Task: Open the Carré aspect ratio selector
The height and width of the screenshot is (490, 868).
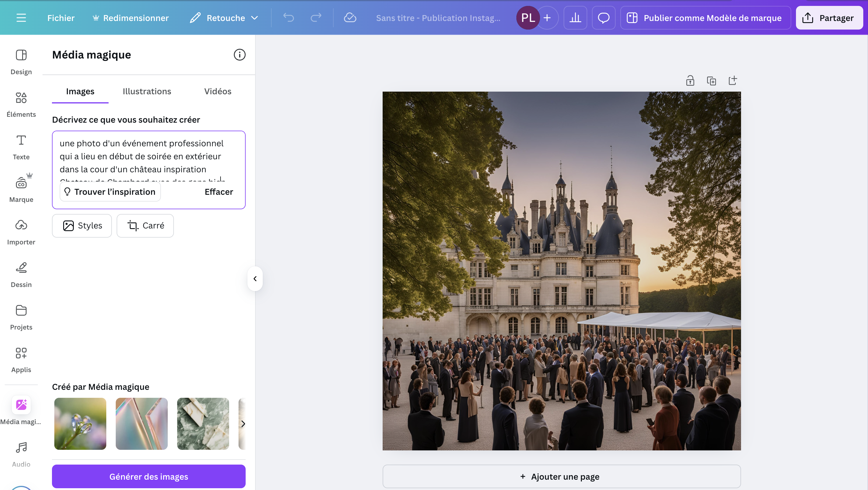Action: coord(145,225)
